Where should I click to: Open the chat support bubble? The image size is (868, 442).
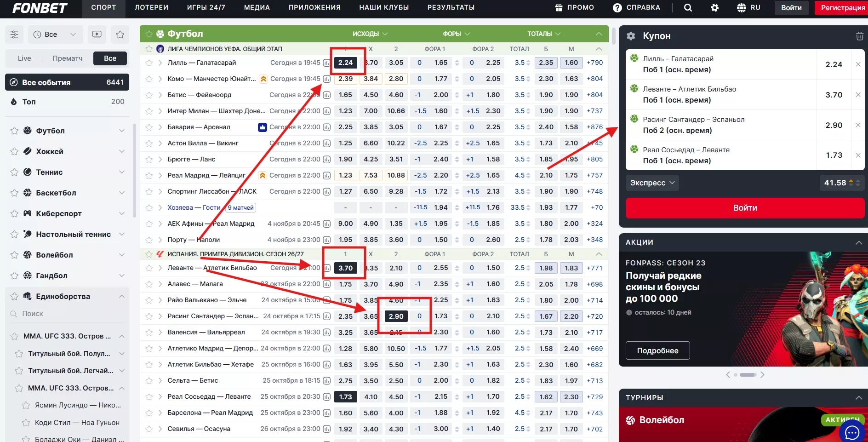(852, 432)
